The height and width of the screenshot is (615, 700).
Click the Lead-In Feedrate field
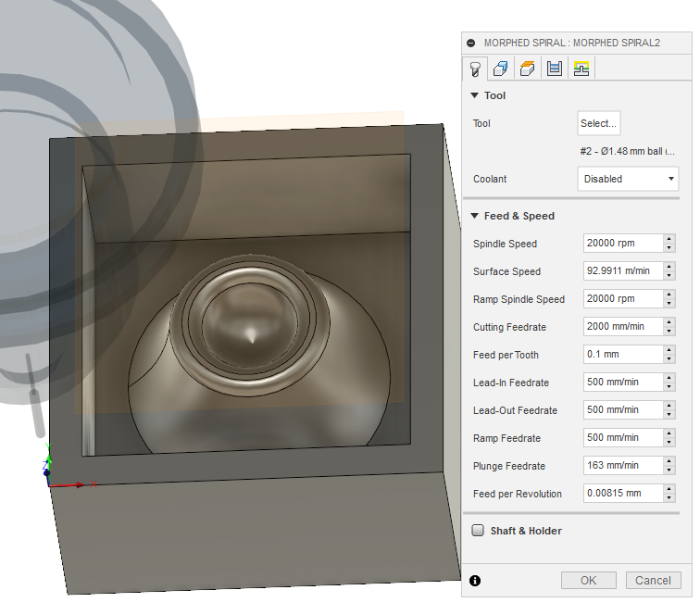[623, 382]
